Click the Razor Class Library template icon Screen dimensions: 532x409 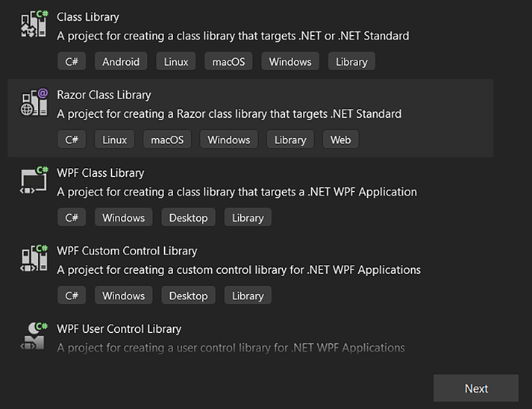click(x=34, y=102)
